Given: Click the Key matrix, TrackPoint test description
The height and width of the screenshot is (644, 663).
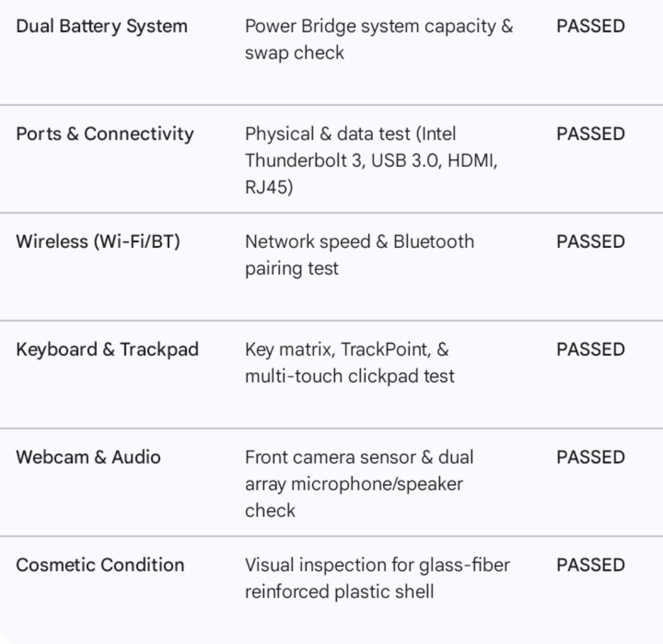Looking at the screenshot, I should [x=349, y=363].
